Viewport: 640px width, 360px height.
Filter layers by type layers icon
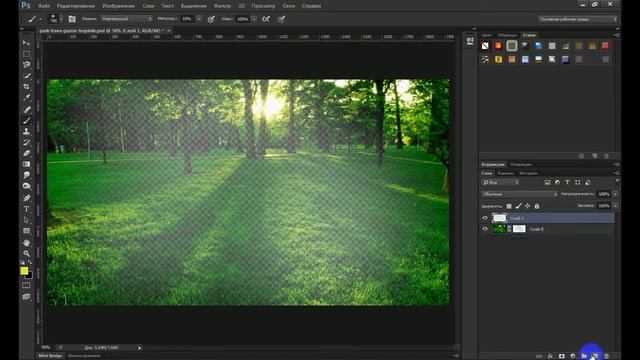[567, 182]
